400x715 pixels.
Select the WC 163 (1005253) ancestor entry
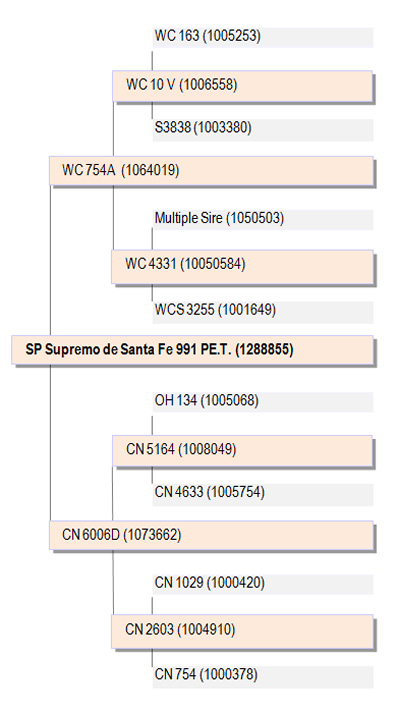tap(263, 37)
